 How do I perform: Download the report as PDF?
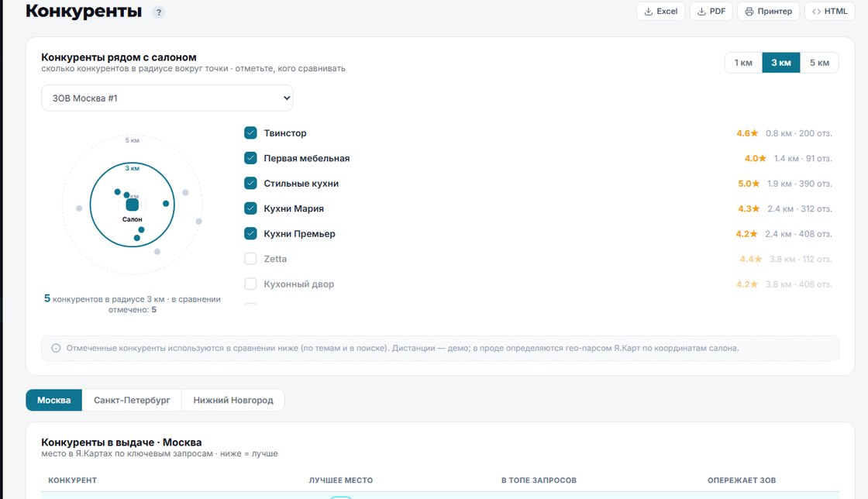click(711, 11)
